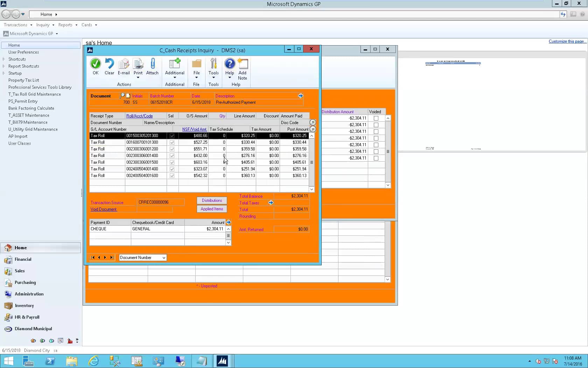Open the Microsoft Dynamics GP menu dropdown
The height and width of the screenshot is (368, 588).
57,34
